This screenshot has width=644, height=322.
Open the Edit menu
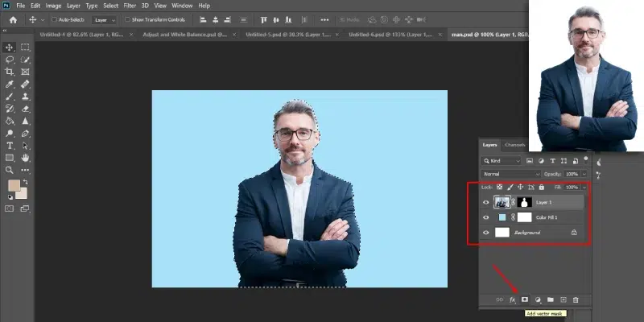(35, 6)
